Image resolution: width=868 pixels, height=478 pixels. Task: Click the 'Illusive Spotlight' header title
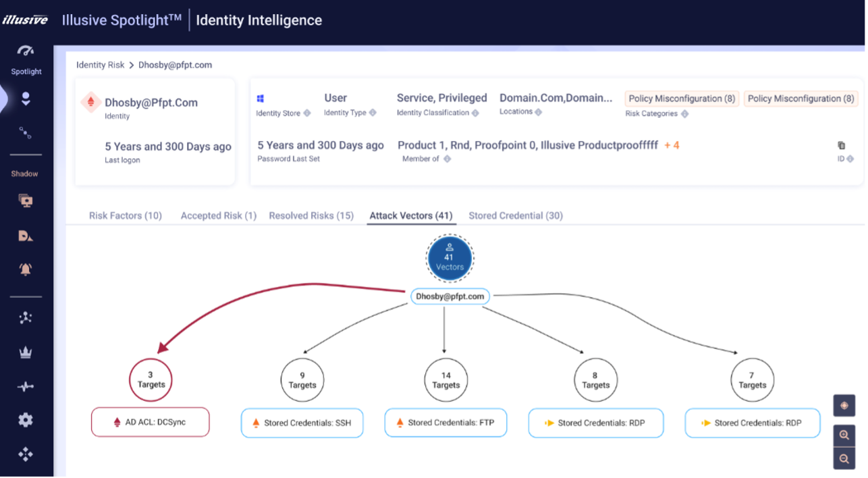[x=122, y=20]
